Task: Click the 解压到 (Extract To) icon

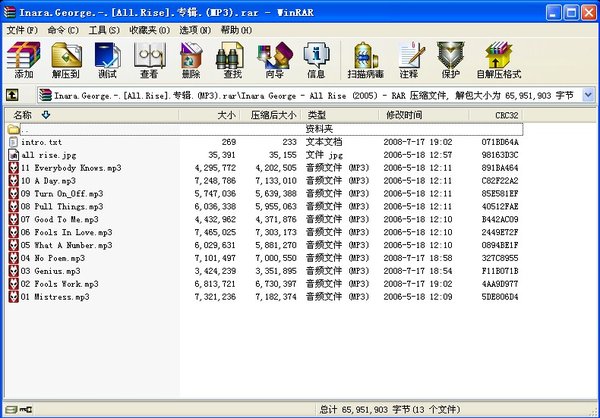Action: pyautogui.click(x=66, y=59)
